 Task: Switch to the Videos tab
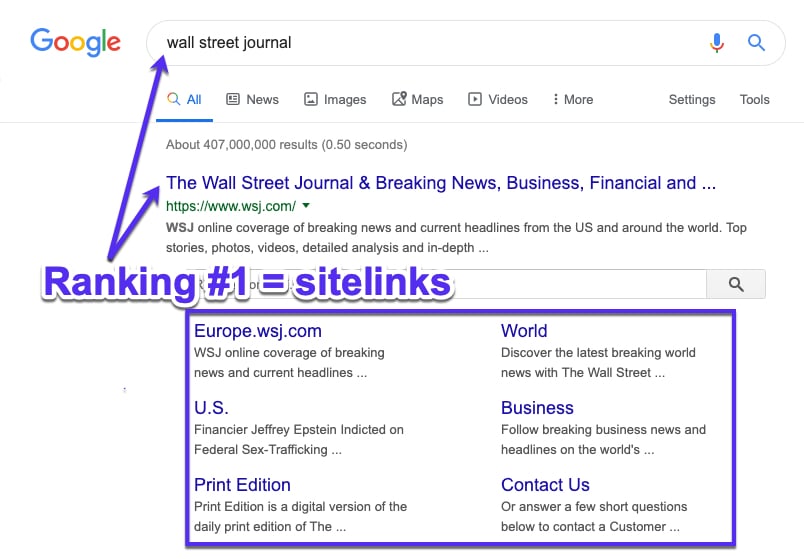point(498,99)
